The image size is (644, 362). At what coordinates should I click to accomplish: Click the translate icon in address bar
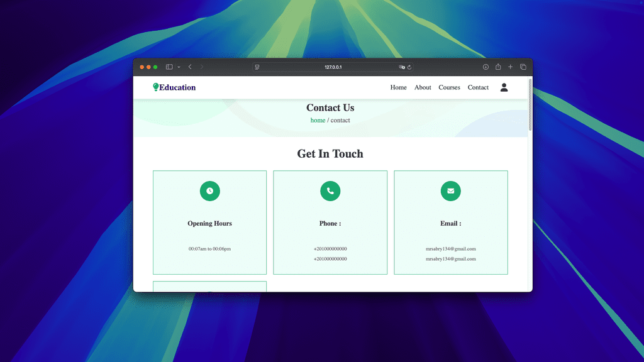click(x=402, y=67)
